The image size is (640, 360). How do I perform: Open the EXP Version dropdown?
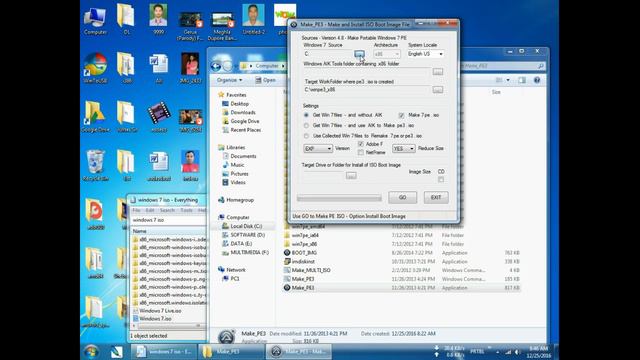pyautogui.click(x=318, y=149)
